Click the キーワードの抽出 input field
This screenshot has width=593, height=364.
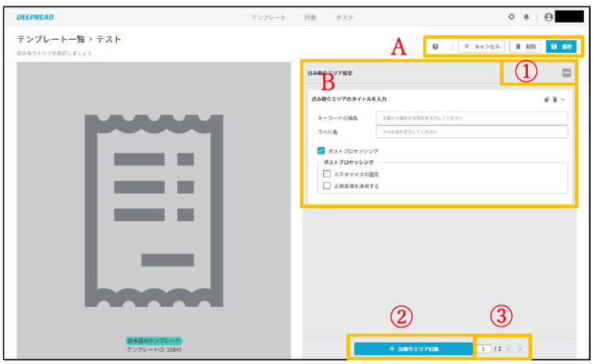point(471,119)
